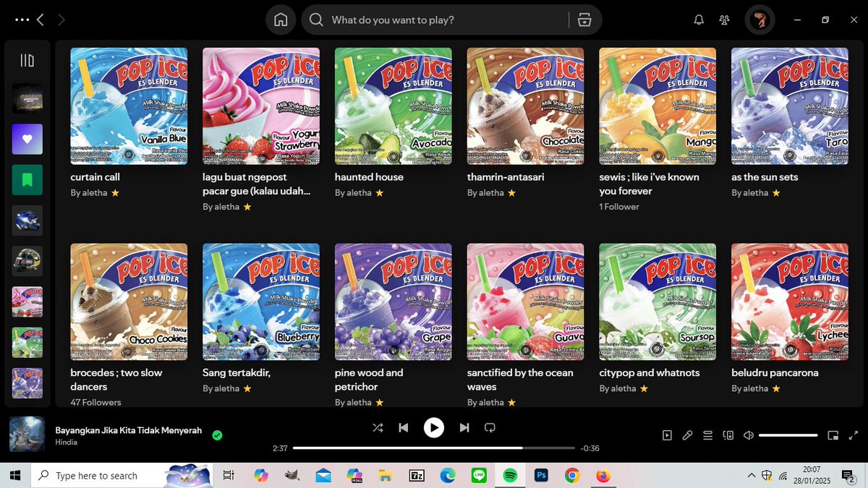Open the dark helmet playlist in sidebar
Image resolution: width=868 pixels, height=488 pixels.
pos(27,261)
